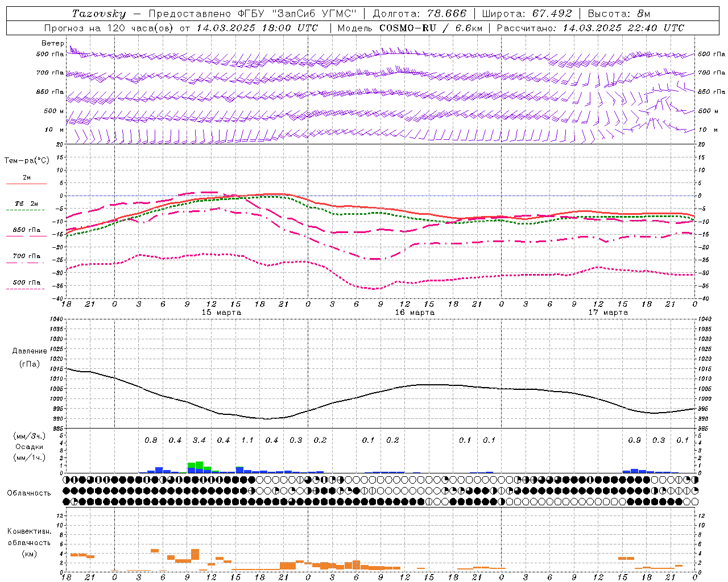Click the "500 гПа" temperature legend label
This screenshot has width=728, height=582.
point(26,282)
